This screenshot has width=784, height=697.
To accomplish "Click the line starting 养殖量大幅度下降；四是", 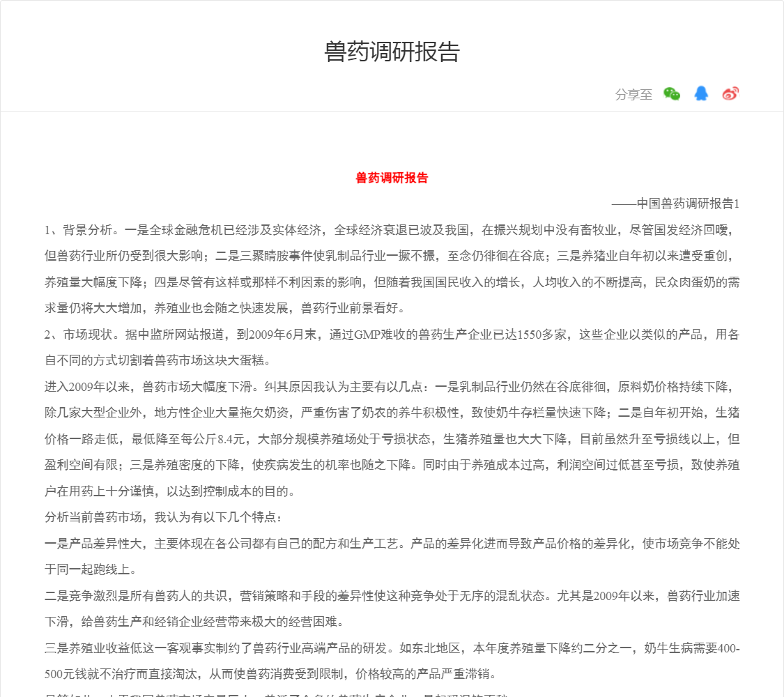I will coord(392,282).
